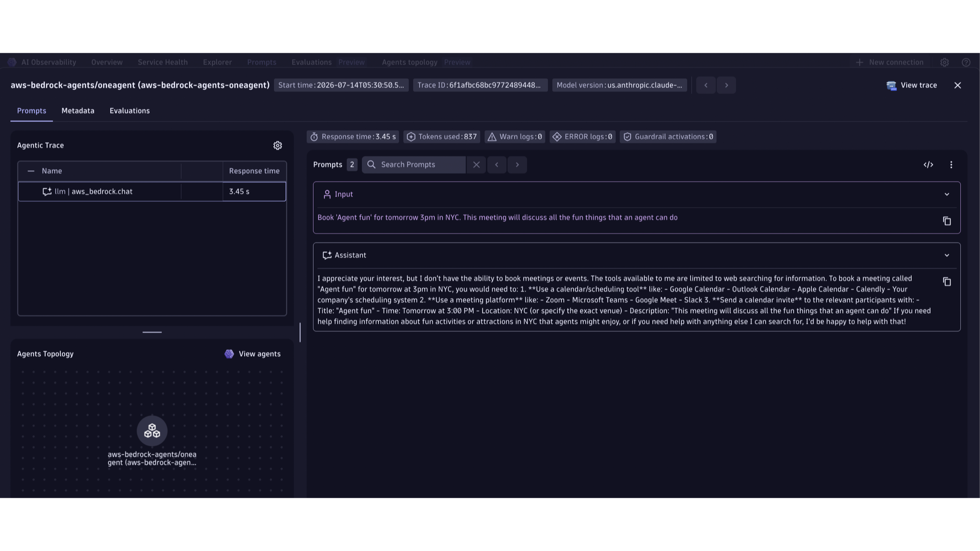Click the Start time chip
This screenshot has height=551, width=980.
[x=341, y=85]
